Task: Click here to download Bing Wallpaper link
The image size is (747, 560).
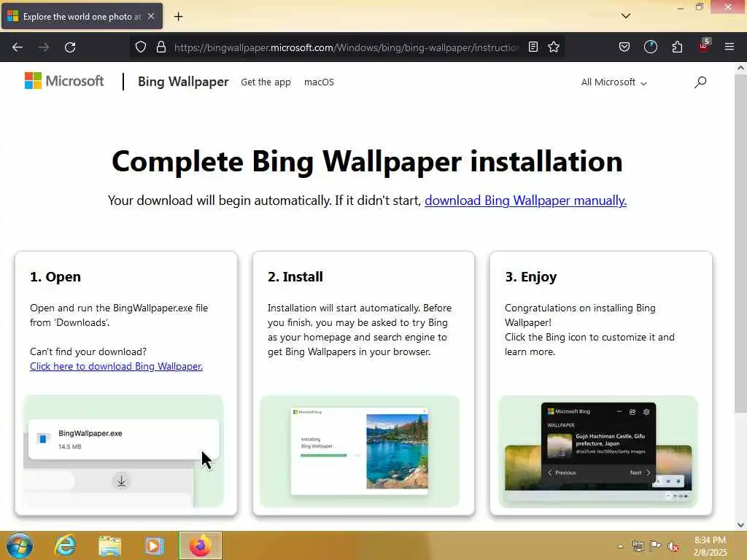Action: [116, 366]
